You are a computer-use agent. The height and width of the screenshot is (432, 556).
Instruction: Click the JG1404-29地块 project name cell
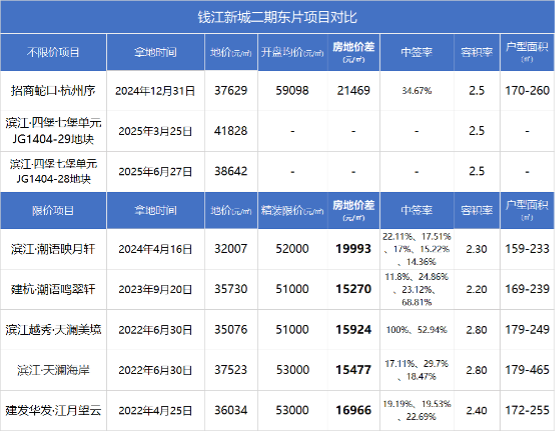point(53,131)
